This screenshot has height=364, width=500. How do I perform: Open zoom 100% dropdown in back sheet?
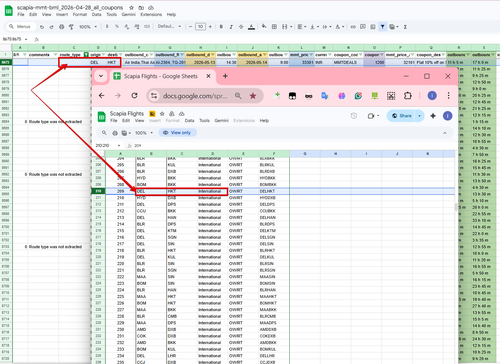point(88,27)
